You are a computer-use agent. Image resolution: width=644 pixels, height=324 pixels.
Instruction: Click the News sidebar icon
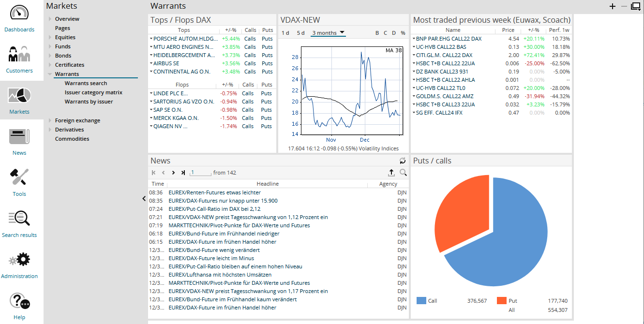(x=19, y=137)
